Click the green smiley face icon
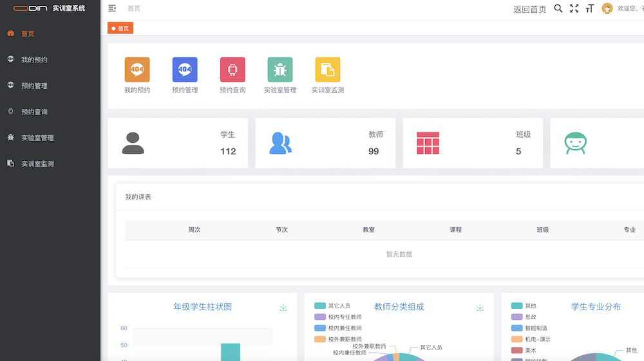Screen dimensions: 644x361 pos(575,143)
